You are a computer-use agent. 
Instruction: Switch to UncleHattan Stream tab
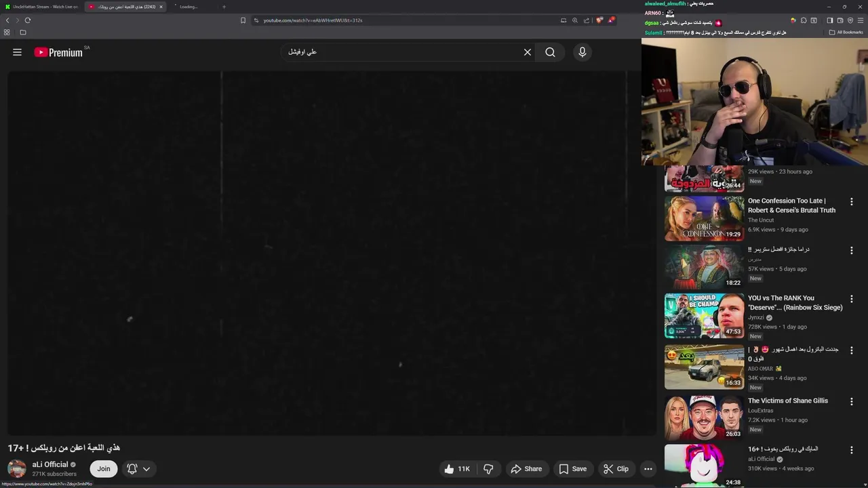point(42,7)
